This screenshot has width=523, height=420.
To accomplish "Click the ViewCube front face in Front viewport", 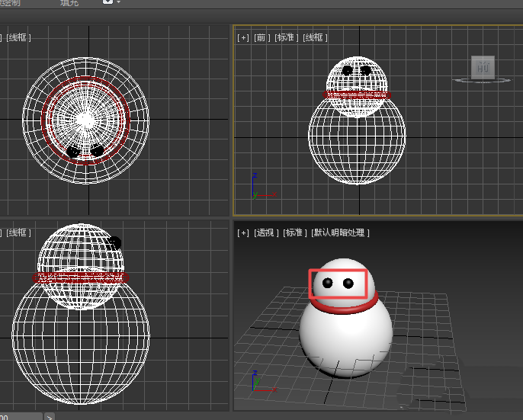I will coord(482,67).
